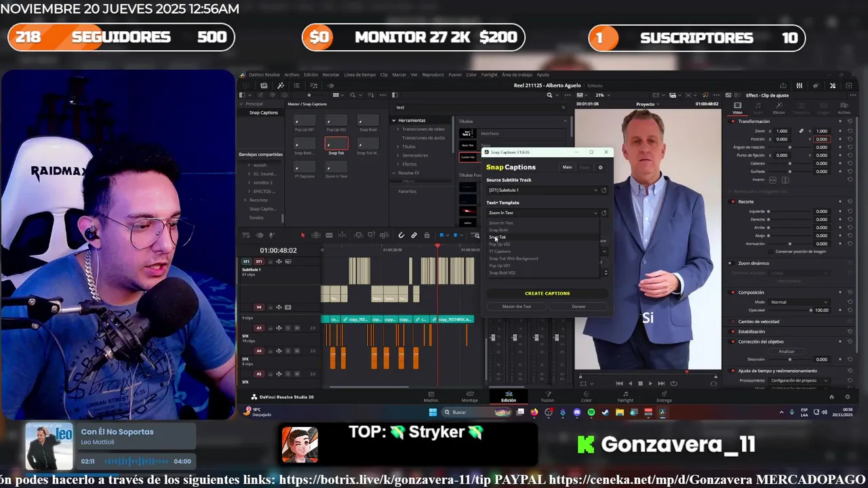868x488 pixels.
Task: Toggle the Transformación section enable dot
Action: 732,121
